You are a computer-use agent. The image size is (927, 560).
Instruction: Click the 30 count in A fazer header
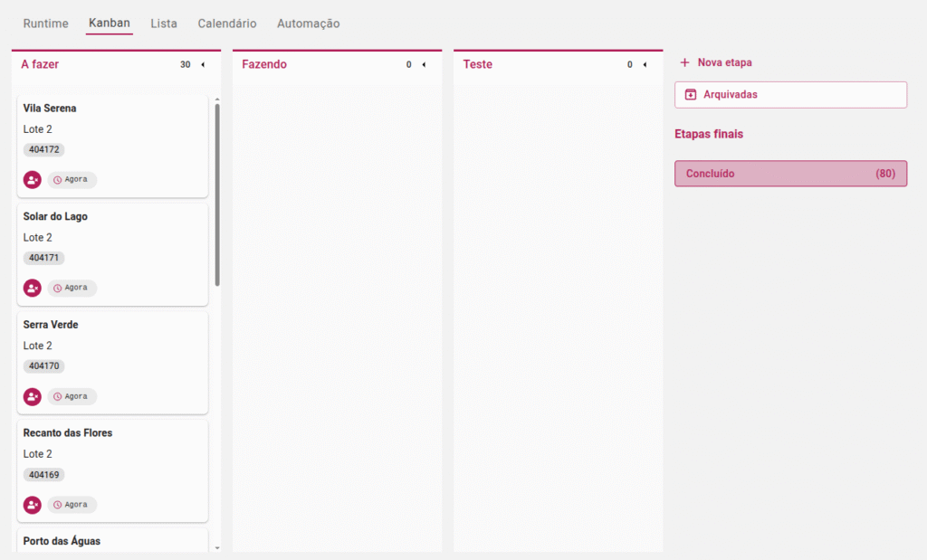pyautogui.click(x=185, y=64)
